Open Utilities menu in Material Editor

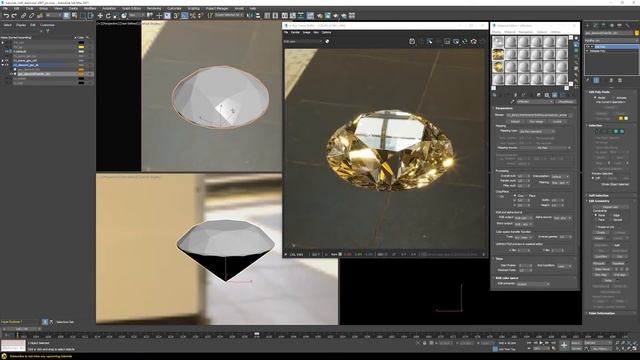[x=556, y=31]
